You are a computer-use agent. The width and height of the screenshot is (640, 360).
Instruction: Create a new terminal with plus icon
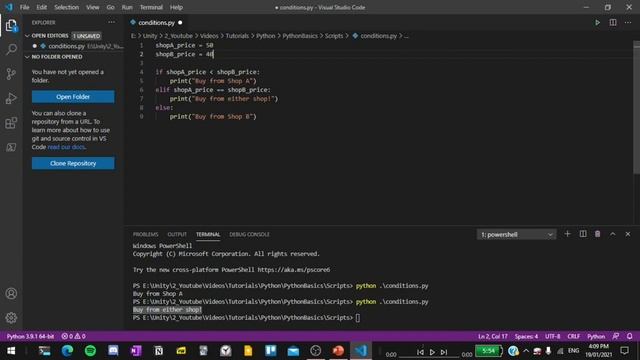click(x=567, y=234)
